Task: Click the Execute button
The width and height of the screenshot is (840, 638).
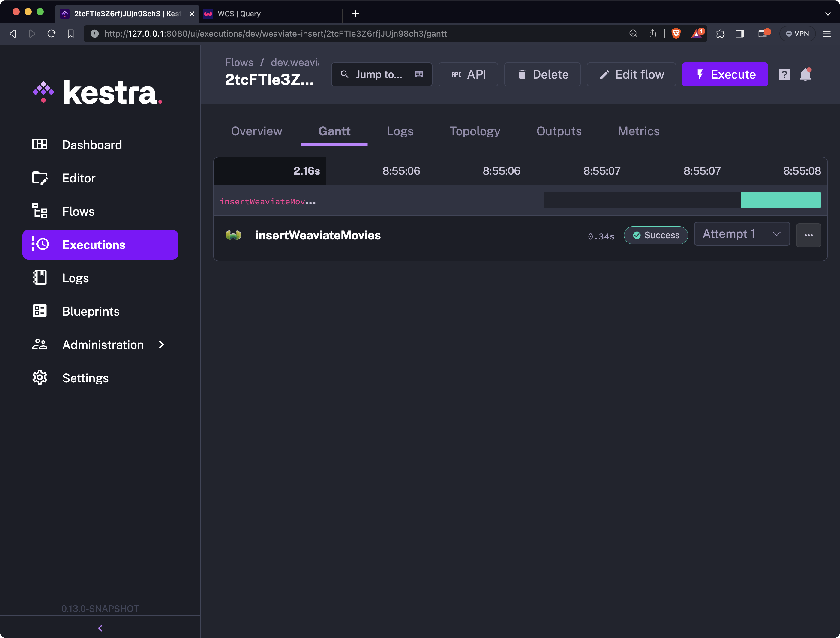Action: [x=724, y=74]
